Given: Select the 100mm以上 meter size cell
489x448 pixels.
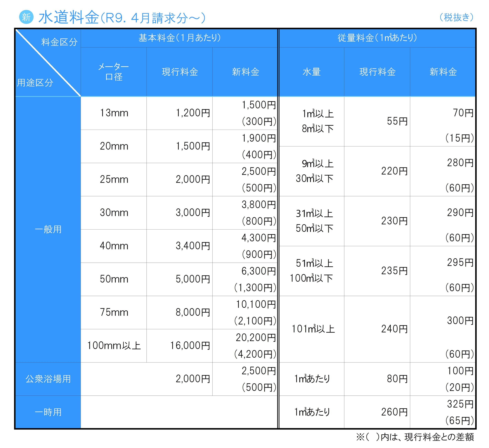Looking at the screenshot, I should (114, 346).
